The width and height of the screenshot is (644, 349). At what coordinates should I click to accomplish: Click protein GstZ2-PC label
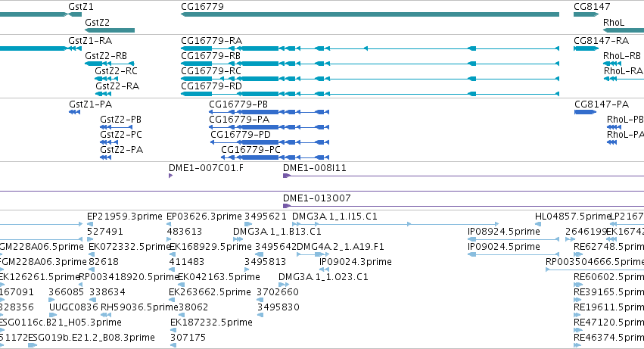tap(121, 135)
